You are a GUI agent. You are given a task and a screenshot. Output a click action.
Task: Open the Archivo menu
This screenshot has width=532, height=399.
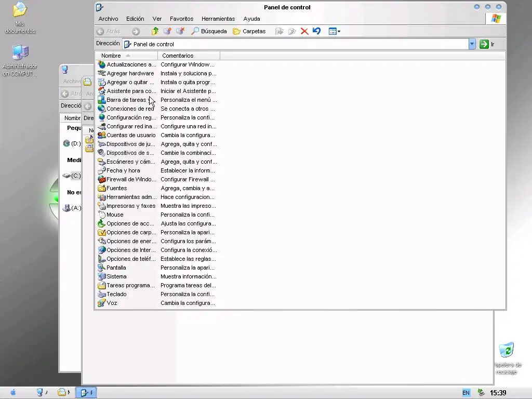click(108, 19)
